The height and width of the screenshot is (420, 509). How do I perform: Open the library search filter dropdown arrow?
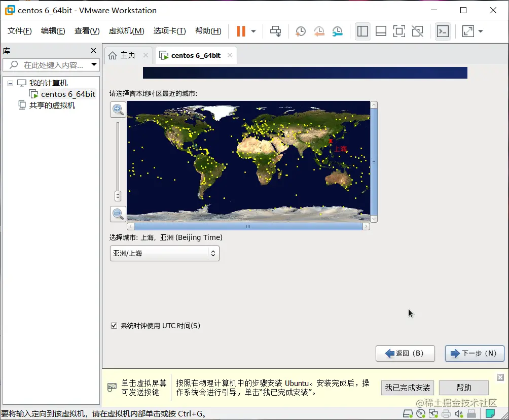94,64
